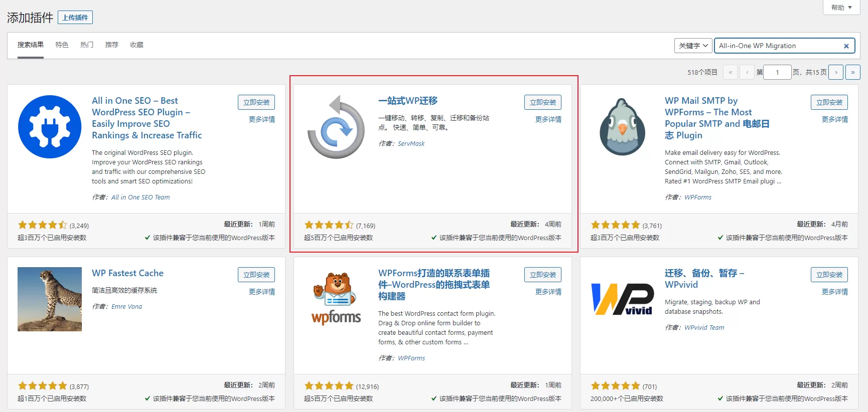
Task: Click the star rating of 一站式WP迁移
Action: pyautogui.click(x=329, y=225)
